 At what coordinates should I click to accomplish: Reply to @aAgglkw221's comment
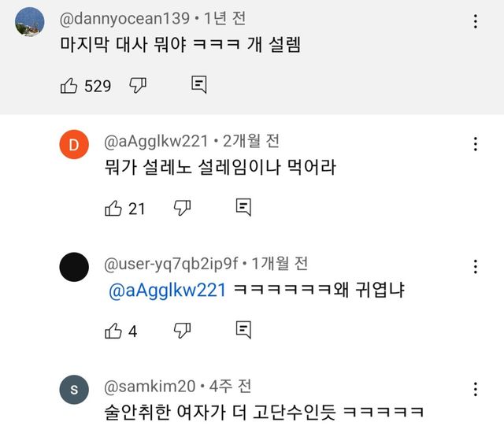point(243,208)
